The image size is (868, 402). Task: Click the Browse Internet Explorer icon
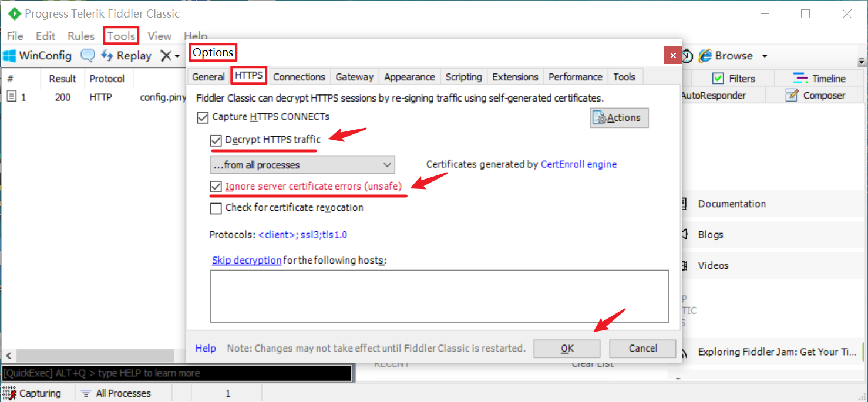[705, 56]
